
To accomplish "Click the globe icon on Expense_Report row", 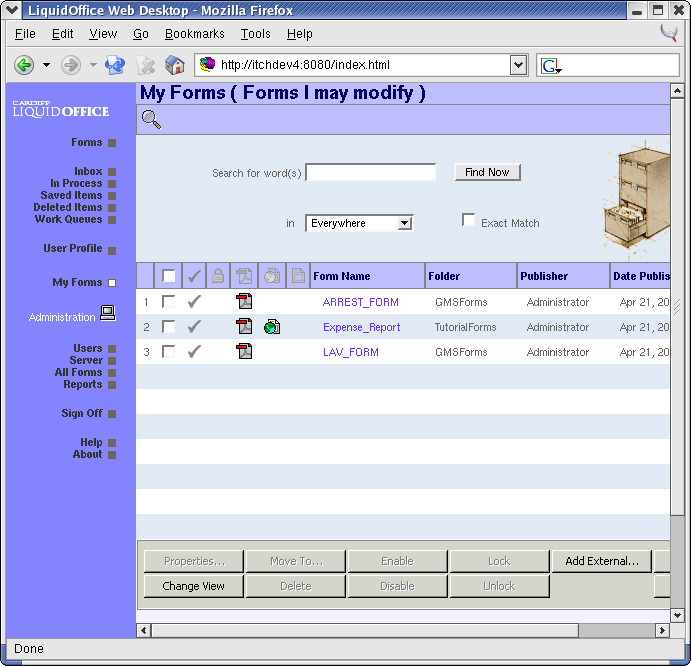I will click(272, 327).
